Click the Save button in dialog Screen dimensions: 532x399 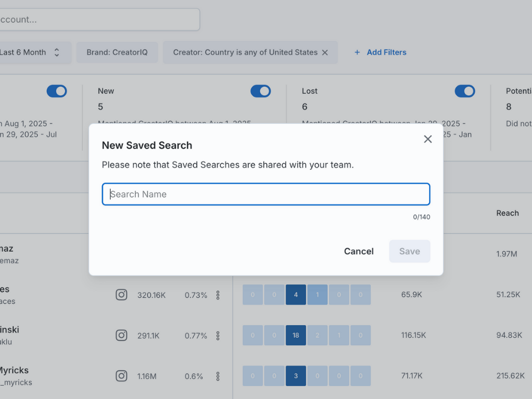[409, 251]
